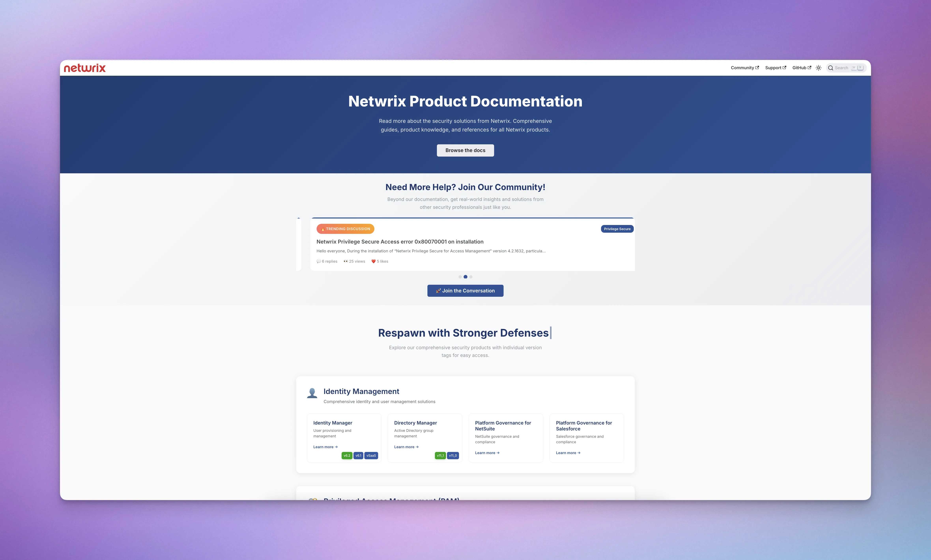
Task: Click the Search magnifier icon
Action: [x=830, y=68]
